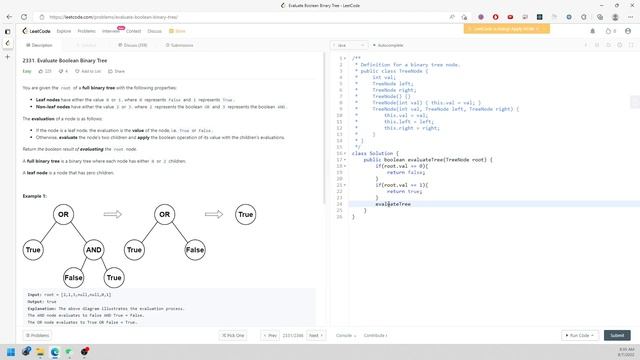Click the red YouTube-style extension icon
Image resolution: width=640 pixels, height=360 pixels.
[510, 17]
